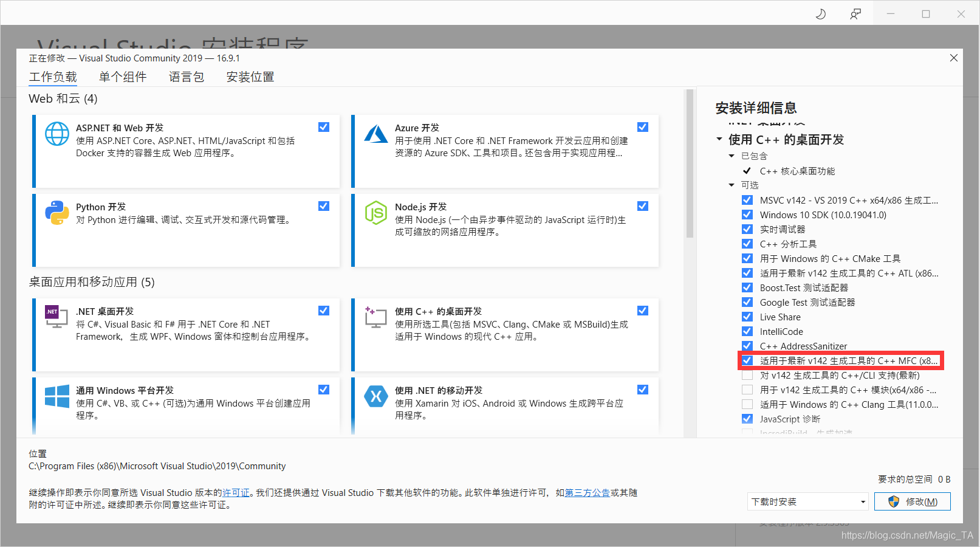Toggle C++ AddressSanitizer checkbox

[747, 346]
